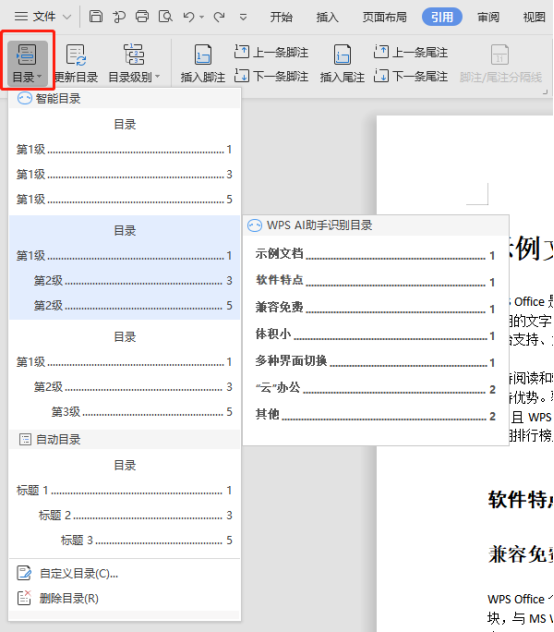This screenshot has width=554, height=632.
Task: Click the 插入尾注 icon
Action: pyautogui.click(x=342, y=54)
